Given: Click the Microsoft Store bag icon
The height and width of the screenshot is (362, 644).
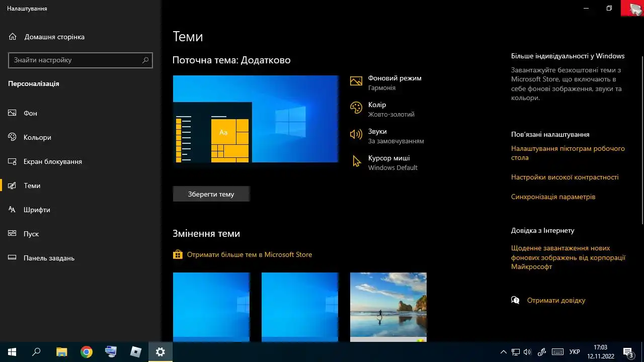Looking at the screenshot, I should [178, 254].
